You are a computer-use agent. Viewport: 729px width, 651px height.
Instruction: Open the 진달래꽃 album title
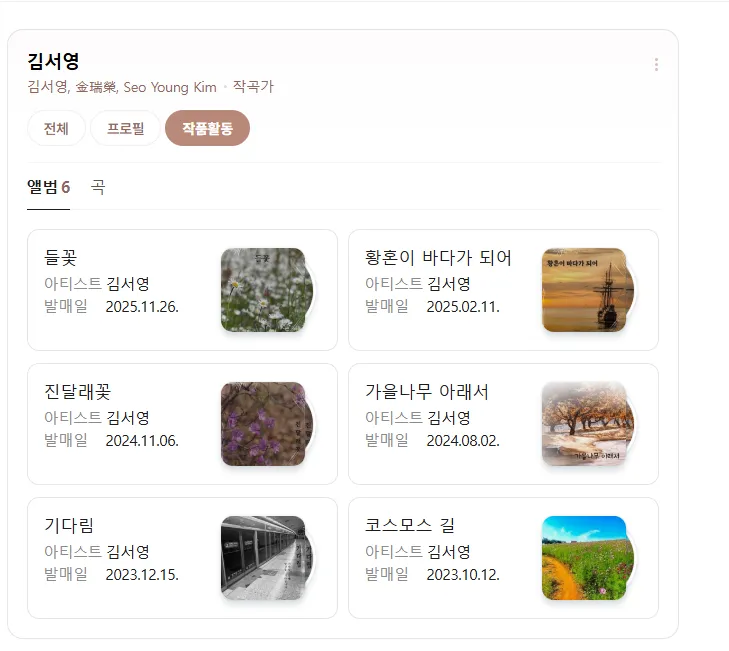pyautogui.click(x=78, y=392)
